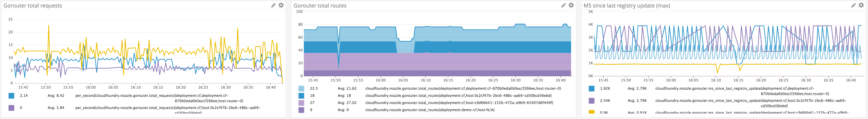Toggle light blue 22.5 series swatch in routes legend

point(301,89)
